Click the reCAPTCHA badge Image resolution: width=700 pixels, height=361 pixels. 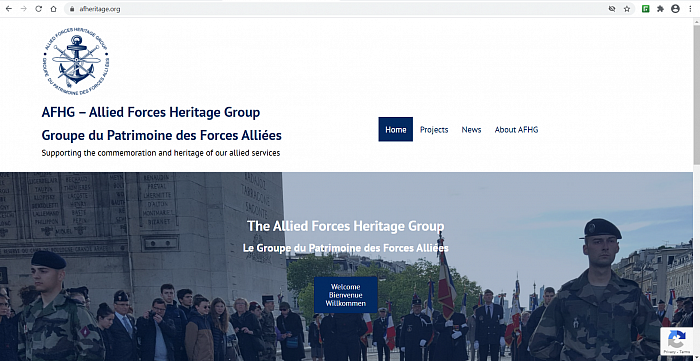(x=676, y=341)
